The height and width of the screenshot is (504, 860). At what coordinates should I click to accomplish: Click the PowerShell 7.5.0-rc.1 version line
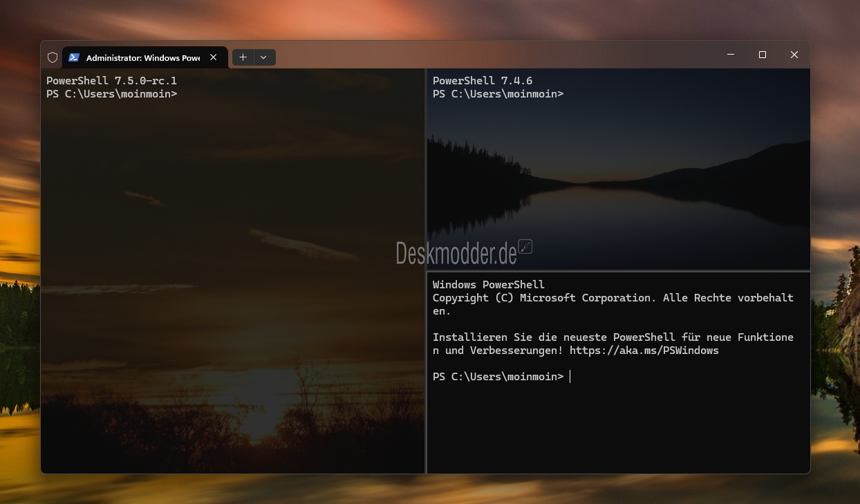click(111, 81)
